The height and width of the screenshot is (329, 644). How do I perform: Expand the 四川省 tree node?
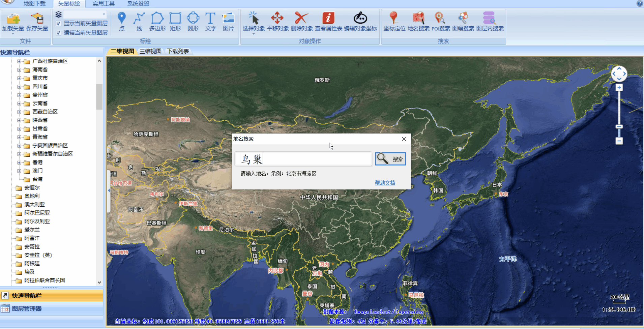[x=19, y=87]
